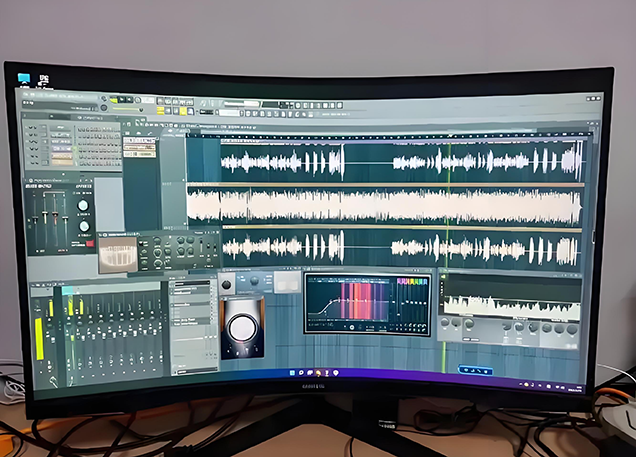The image size is (636, 457).
Task: Open the This PC desktop icon
Action: tap(24, 79)
